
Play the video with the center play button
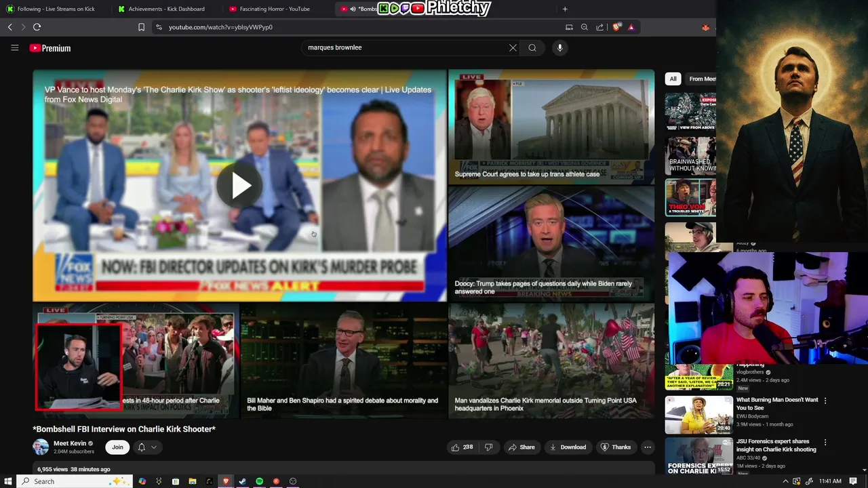pos(239,185)
